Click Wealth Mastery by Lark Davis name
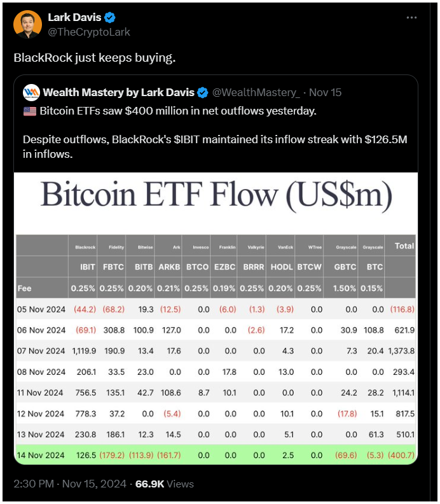The width and height of the screenshot is (440, 504). pos(118,92)
